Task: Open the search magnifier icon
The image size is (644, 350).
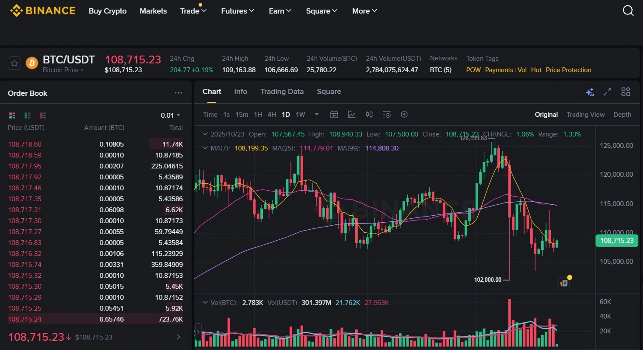Action: point(628,11)
